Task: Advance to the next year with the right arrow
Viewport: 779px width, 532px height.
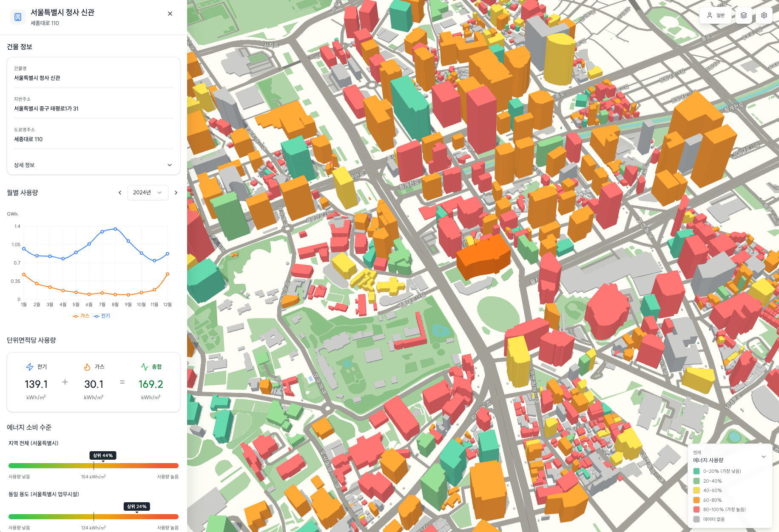Action: (x=176, y=193)
